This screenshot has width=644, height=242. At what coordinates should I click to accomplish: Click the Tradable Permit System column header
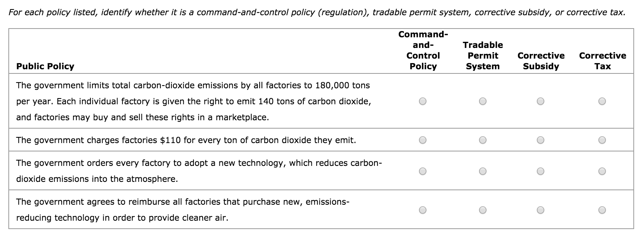(x=483, y=55)
